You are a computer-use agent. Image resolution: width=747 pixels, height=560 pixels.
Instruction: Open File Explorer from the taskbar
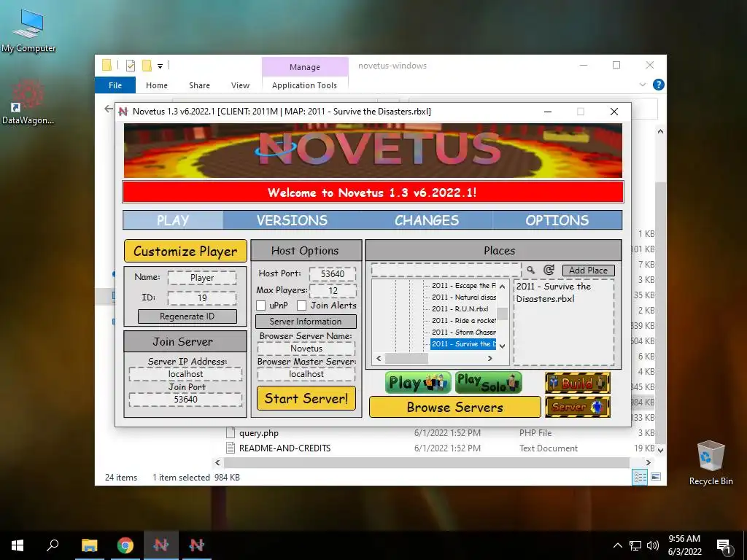pyautogui.click(x=89, y=545)
